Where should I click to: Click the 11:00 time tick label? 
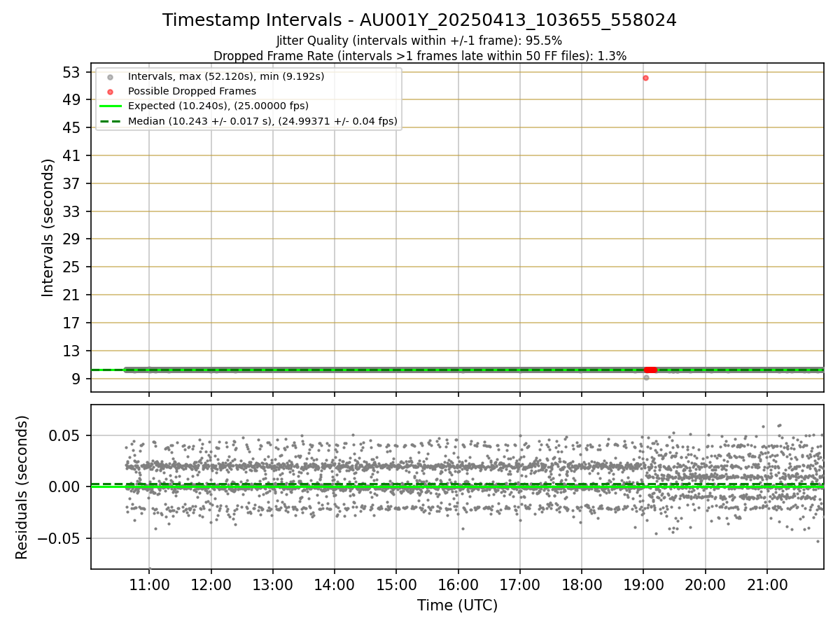(149, 584)
